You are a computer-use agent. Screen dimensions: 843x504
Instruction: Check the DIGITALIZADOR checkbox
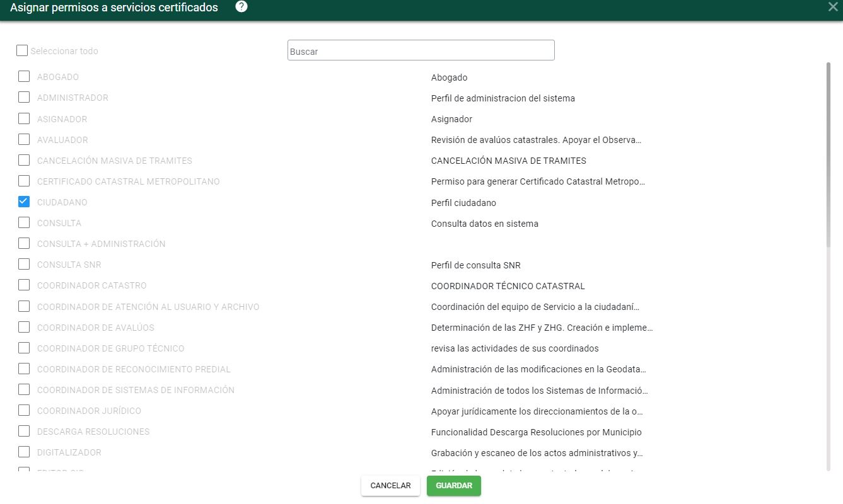tap(24, 452)
